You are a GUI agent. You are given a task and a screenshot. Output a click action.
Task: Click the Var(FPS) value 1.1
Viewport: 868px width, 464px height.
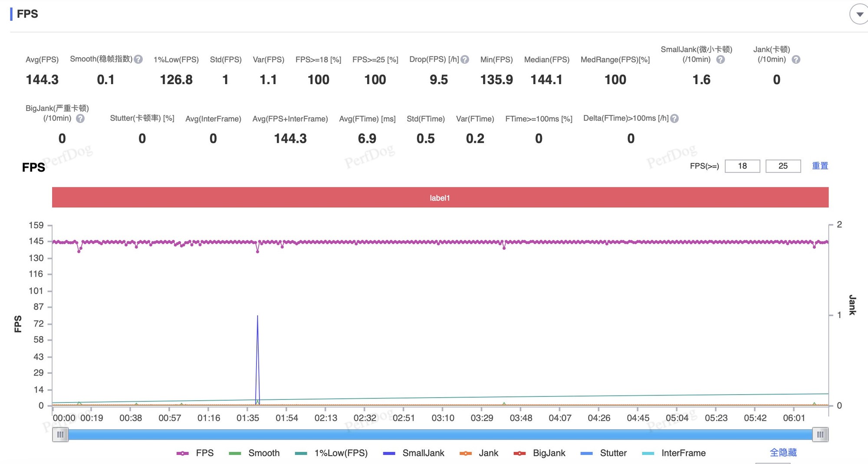(x=268, y=80)
